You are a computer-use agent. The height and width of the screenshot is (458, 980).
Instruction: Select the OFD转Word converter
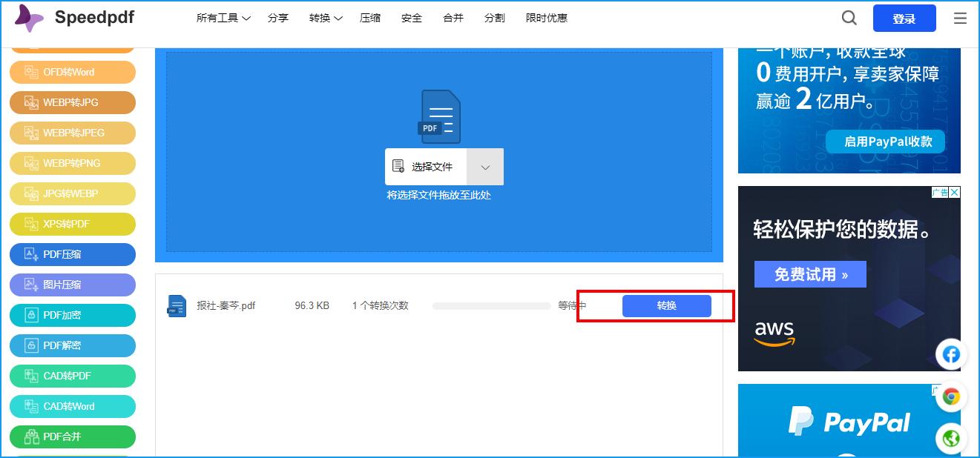click(x=72, y=72)
